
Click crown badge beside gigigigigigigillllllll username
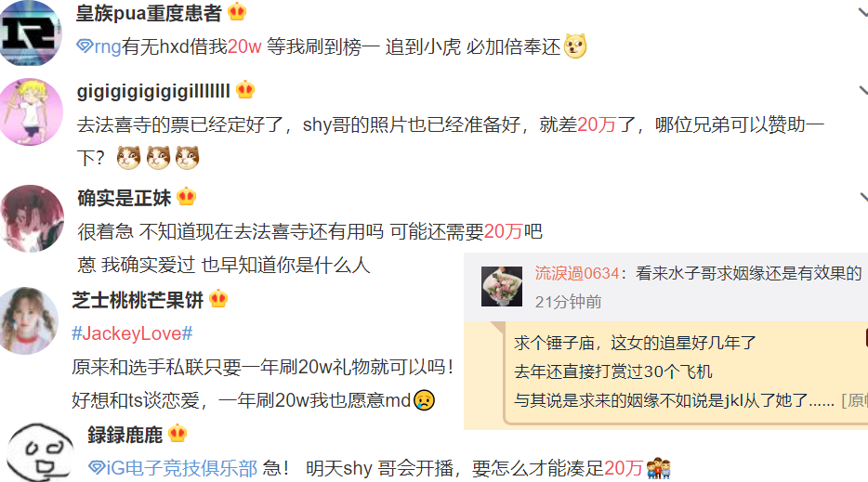click(x=245, y=90)
